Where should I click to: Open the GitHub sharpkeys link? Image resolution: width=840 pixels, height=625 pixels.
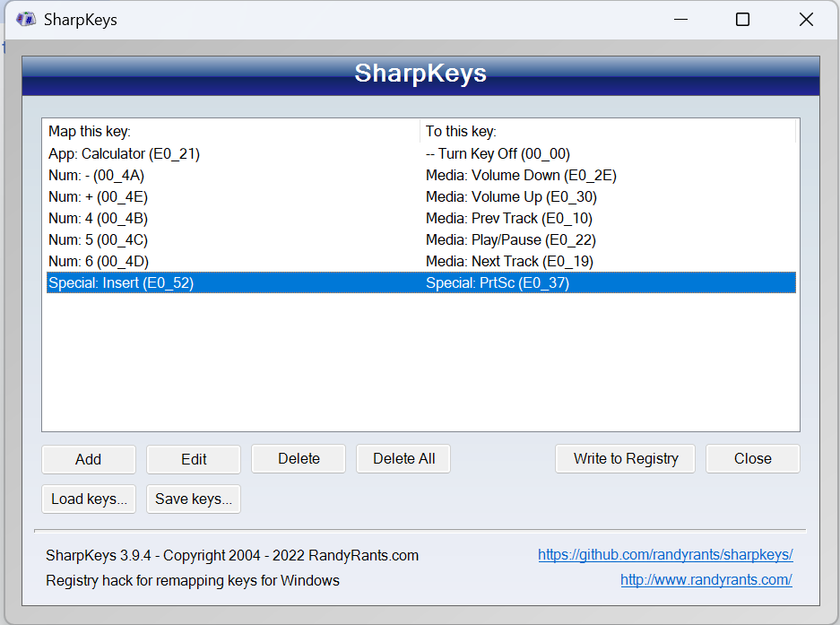click(665, 555)
